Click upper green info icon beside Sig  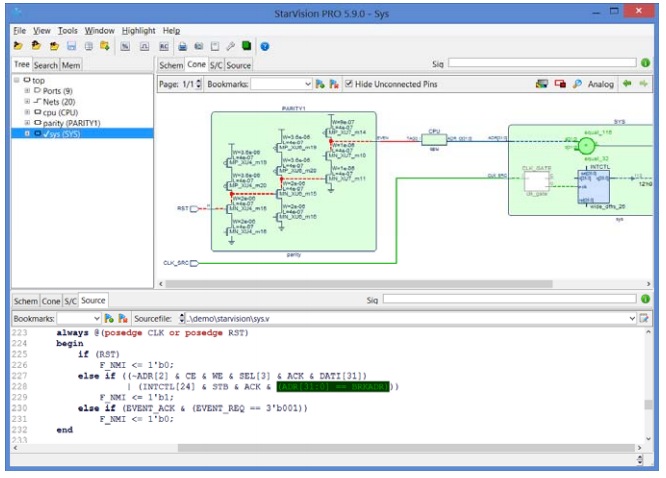646,63
